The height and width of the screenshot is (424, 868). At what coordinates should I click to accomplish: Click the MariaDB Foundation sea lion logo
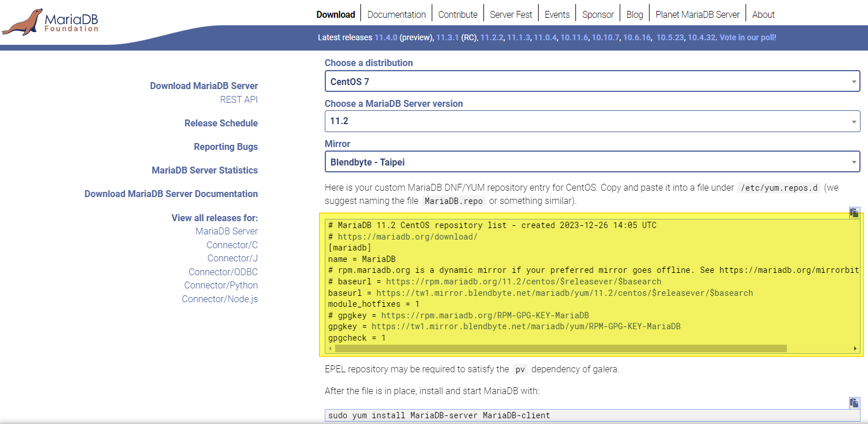(x=50, y=21)
